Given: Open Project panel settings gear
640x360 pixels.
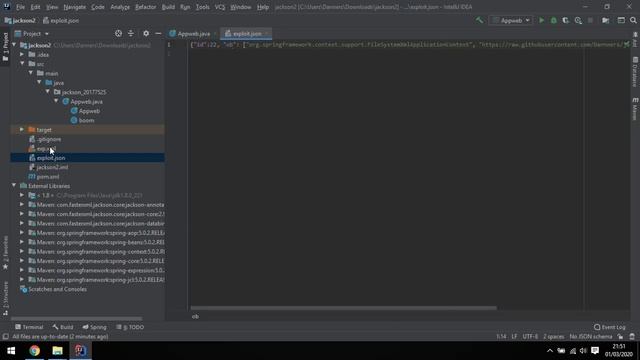Looking at the screenshot, I should 146,33.
